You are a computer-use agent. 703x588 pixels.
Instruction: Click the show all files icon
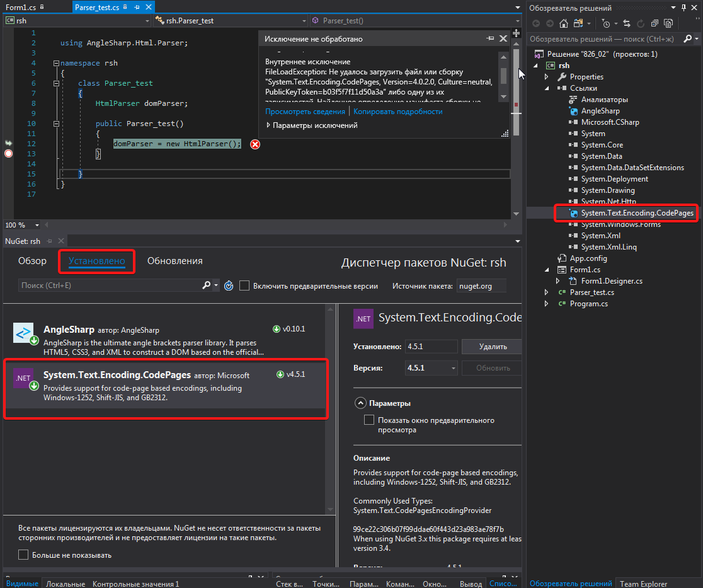click(668, 23)
